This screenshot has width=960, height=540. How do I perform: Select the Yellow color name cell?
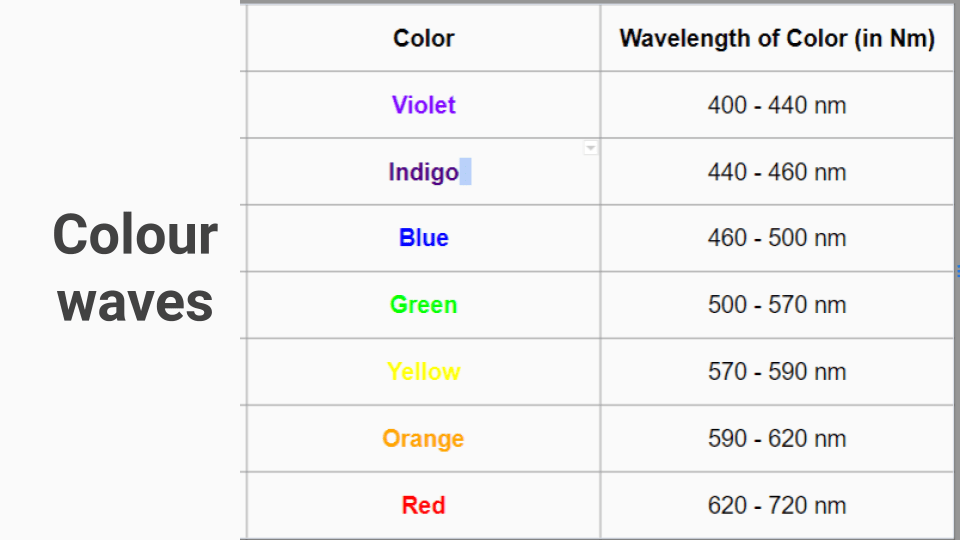click(423, 372)
